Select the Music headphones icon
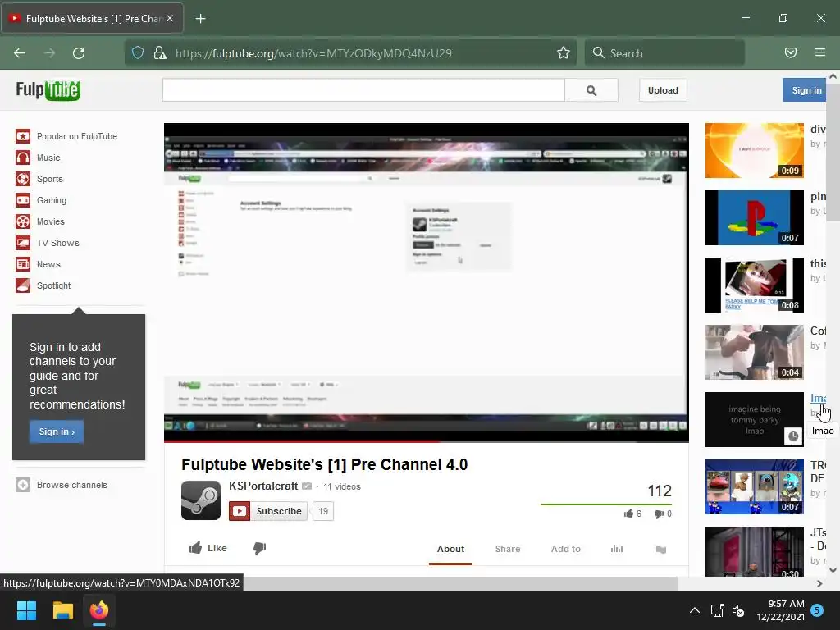The height and width of the screenshot is (630, 840). tap(23, 157)
